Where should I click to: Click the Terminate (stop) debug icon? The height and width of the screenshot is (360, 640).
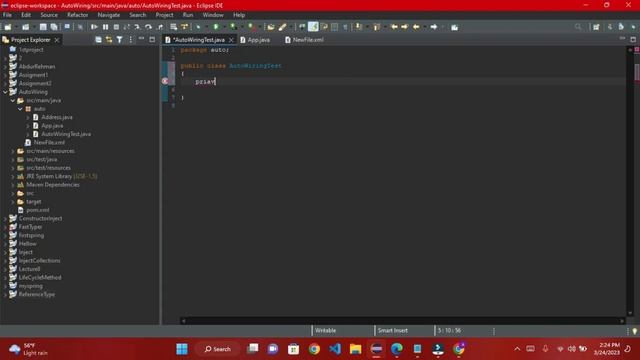[116, 27]
